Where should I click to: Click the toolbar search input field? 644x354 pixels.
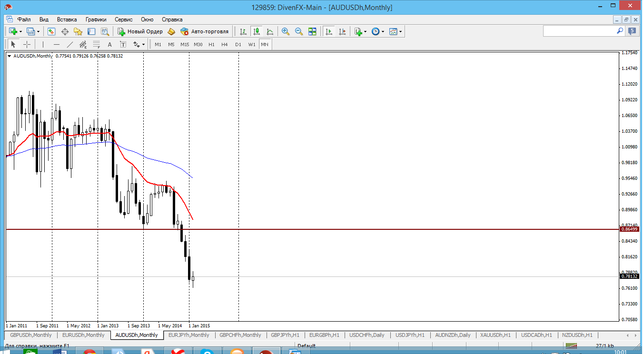coord(580,31)
